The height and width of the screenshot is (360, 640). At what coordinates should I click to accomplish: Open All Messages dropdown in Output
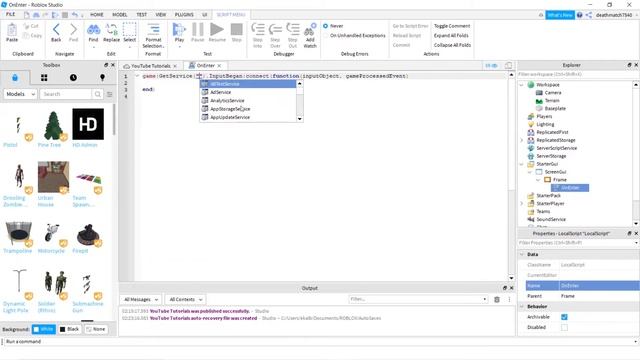pos(141,299)
